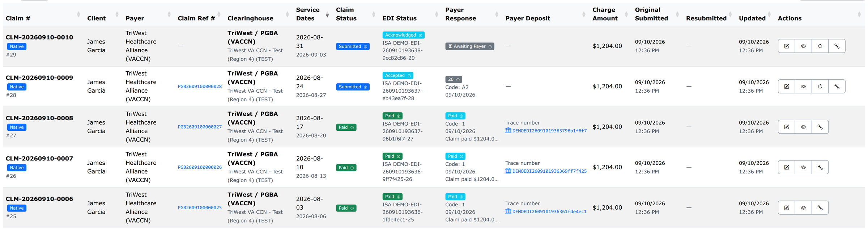View claim CLM-20260910-0006 with the eye icon
This screenshot has height=231, width=868.
803,208
